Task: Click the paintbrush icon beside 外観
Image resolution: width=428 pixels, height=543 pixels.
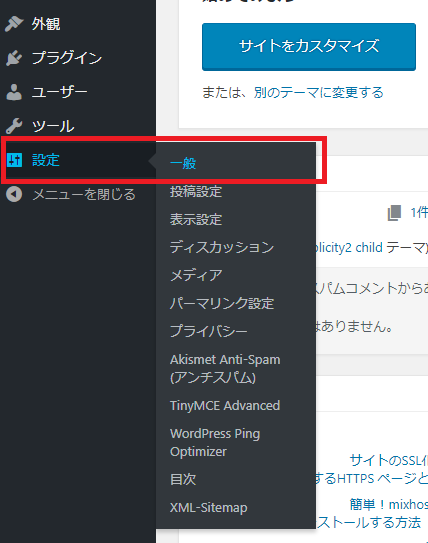Action: pos(14,24)
